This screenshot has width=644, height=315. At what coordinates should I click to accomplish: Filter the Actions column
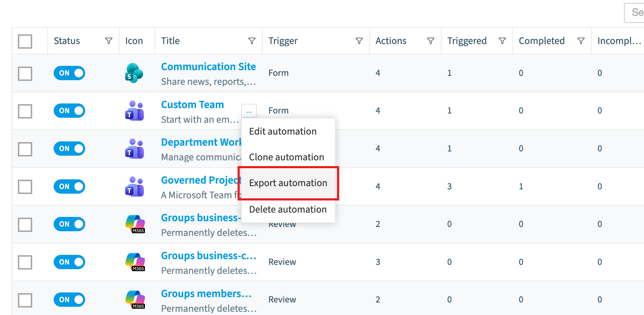(x=431, y=41)
